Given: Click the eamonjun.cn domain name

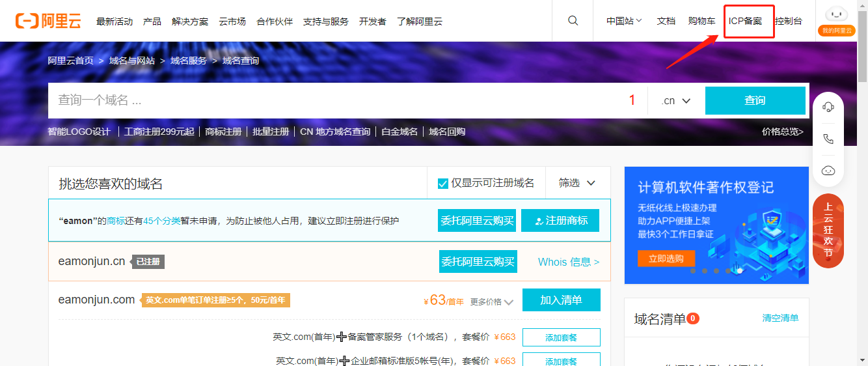Looking at the screenshot, I should coord(91,262).
